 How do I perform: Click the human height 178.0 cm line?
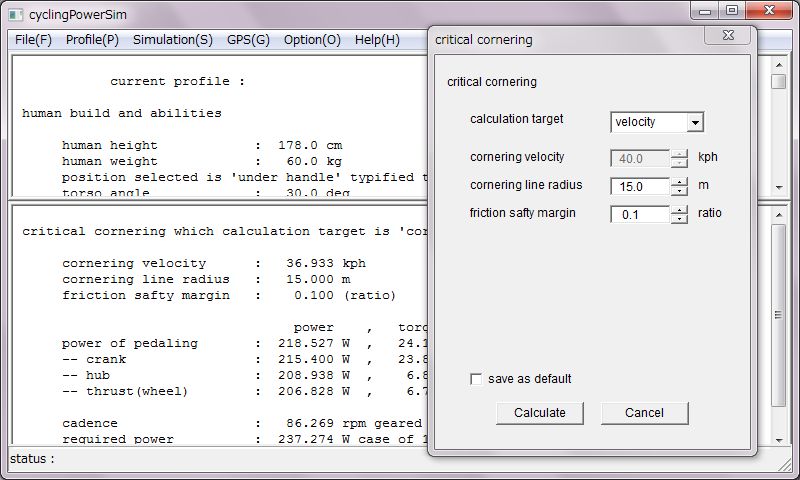(202, 145)
